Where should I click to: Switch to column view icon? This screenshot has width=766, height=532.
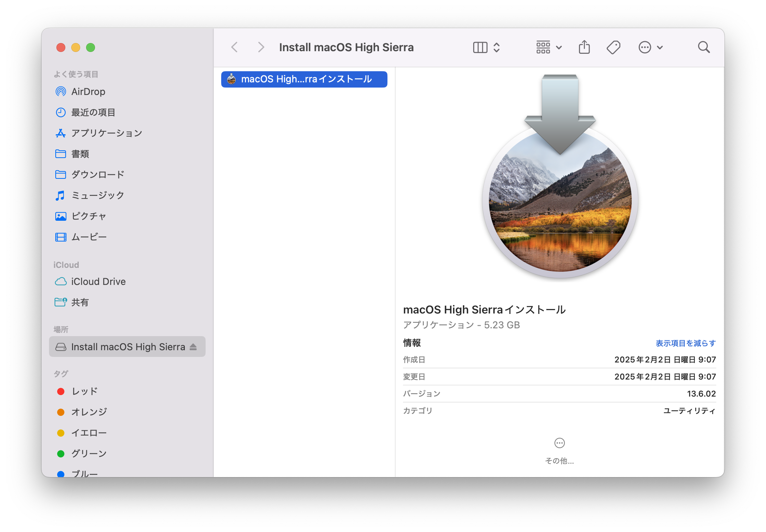pyautogui.click(x=480, y=47)
